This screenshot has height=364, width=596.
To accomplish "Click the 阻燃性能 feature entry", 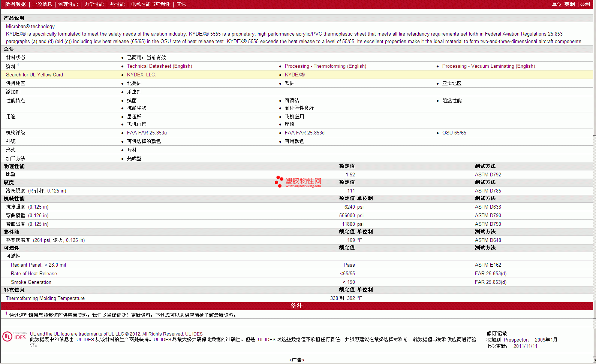I will pos(452,100).
